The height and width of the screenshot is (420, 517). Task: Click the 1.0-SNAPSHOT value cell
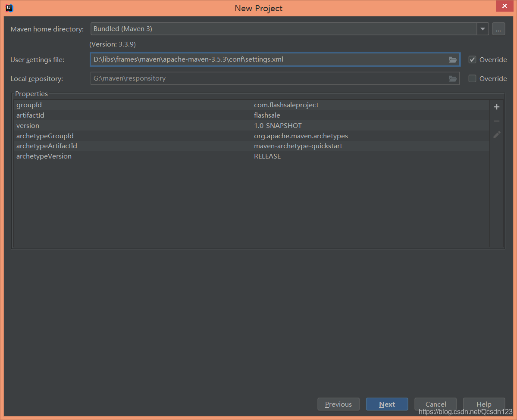click(x=278, y=125)
